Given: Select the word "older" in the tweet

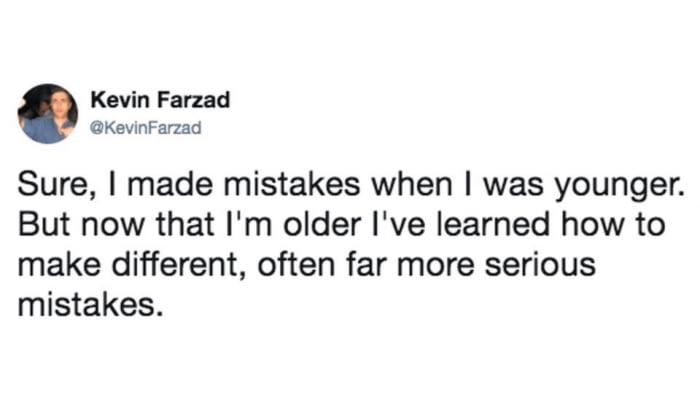Looking at the screenshot, I should [x=322, y=224].
